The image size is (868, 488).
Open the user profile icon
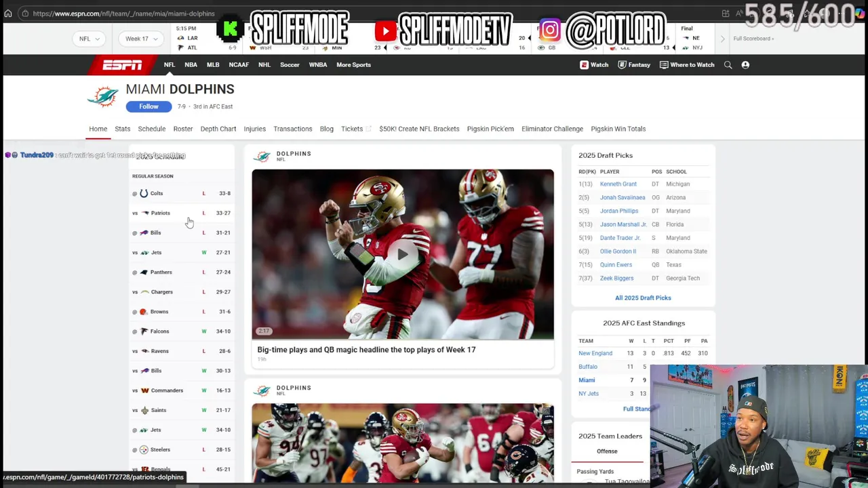pyautogui.click(x=745, y=65)
